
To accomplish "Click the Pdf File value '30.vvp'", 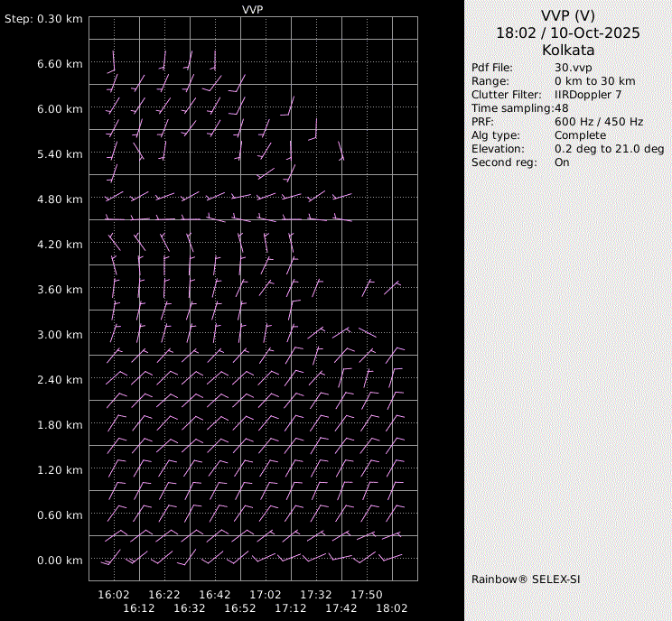I will 573,68.
